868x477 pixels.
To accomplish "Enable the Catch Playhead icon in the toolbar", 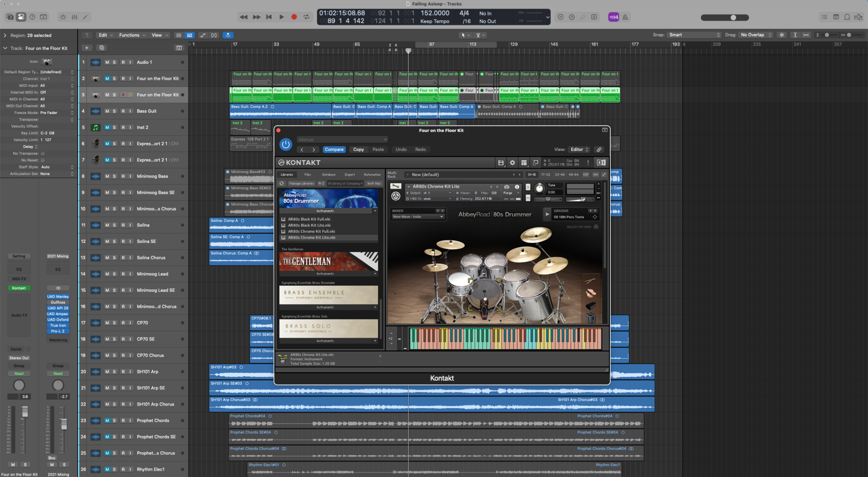I will pyautogui.click(x=228, y=35).
